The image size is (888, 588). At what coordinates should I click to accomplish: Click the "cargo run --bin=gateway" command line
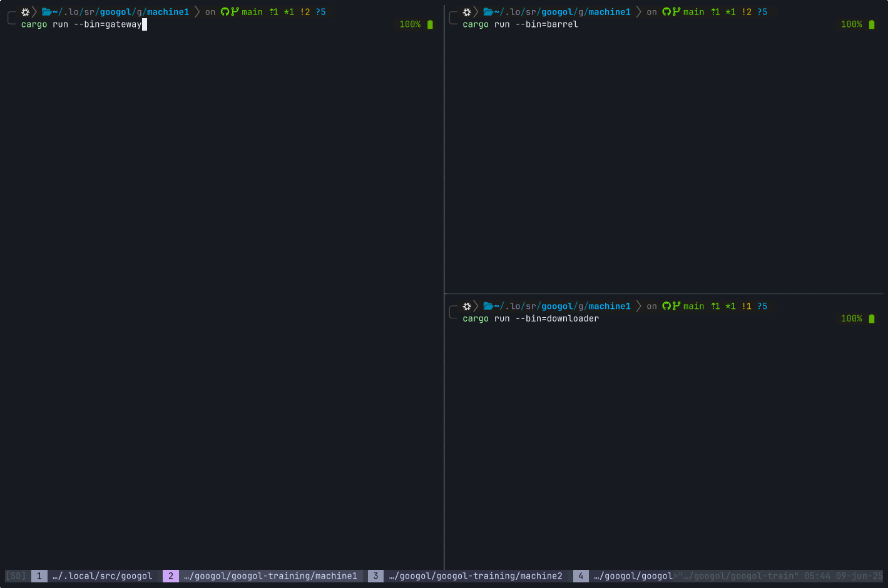81,24
